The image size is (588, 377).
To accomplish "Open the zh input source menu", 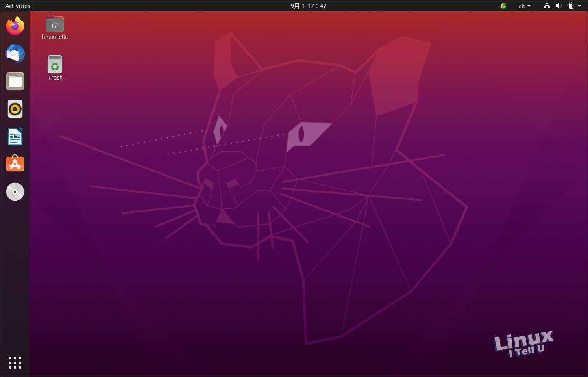I will (x=525, y=6).
